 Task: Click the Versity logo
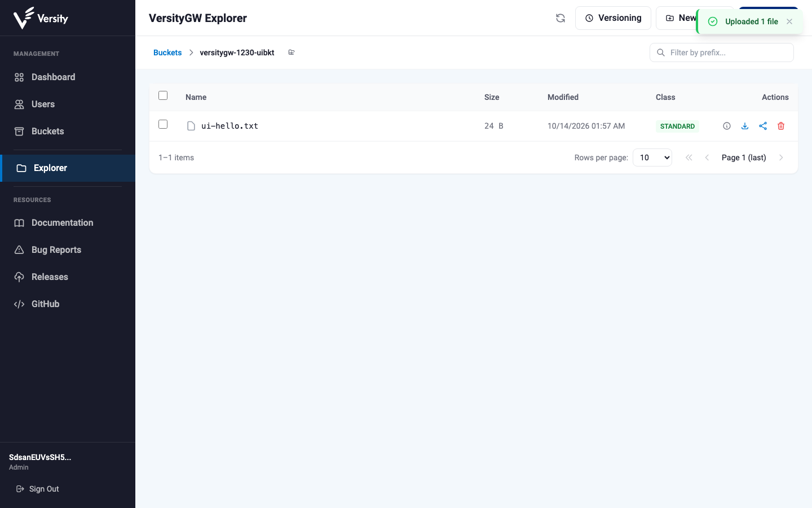pyautogui.click(x=41, y=18)
